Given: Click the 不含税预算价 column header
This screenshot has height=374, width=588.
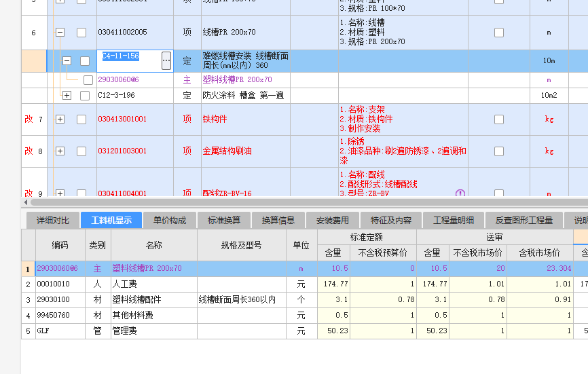Looking at the screenshot, I should pos(383,253).
